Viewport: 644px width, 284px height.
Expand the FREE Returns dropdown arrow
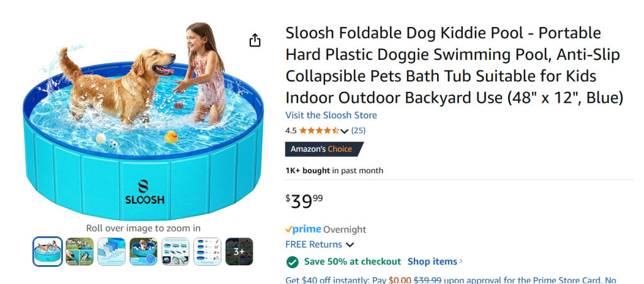click(x=350, y=245)
